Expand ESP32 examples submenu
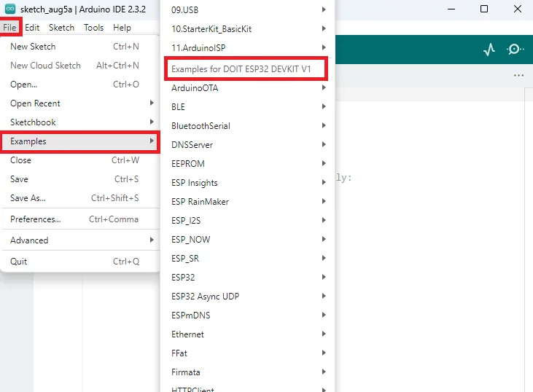533x392 pixels. click(248, 278)
